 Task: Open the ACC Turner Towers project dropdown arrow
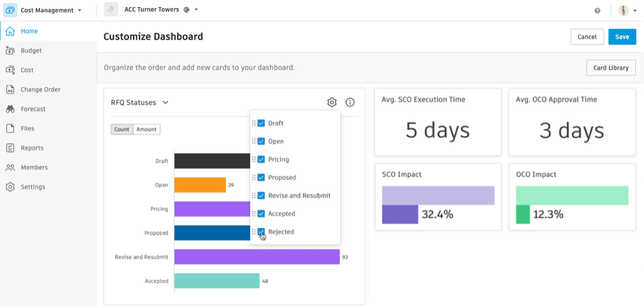pyautogui.click(x=197, y=10)
